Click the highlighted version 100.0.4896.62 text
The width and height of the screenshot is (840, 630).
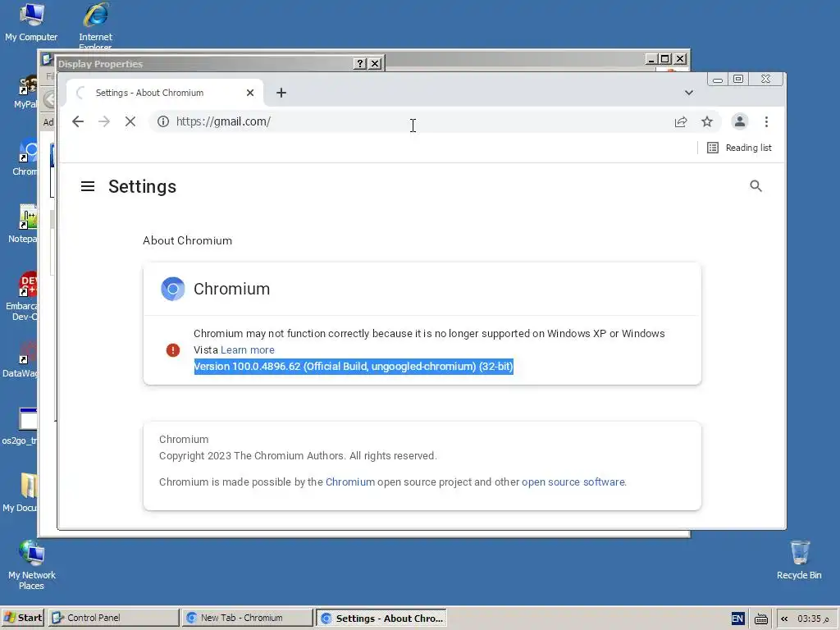(x=354, y=367)
